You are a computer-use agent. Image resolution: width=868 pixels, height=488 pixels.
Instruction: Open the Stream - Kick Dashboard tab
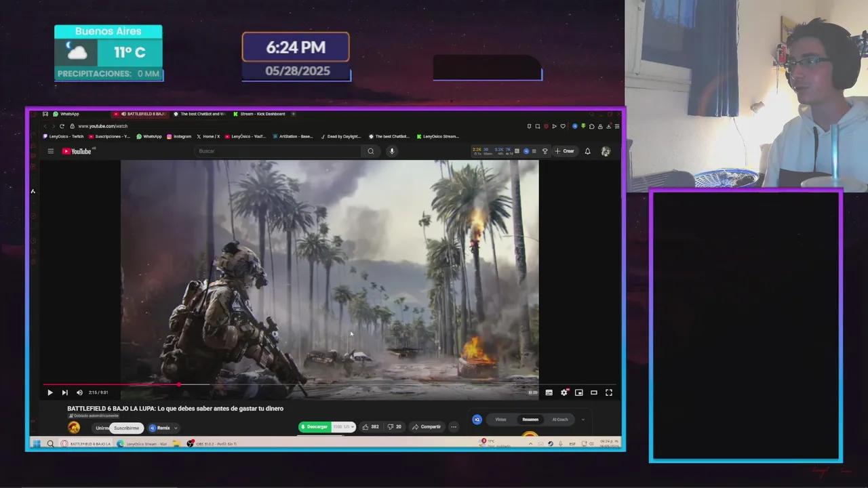pyautogui.click(x=260, y=114)
